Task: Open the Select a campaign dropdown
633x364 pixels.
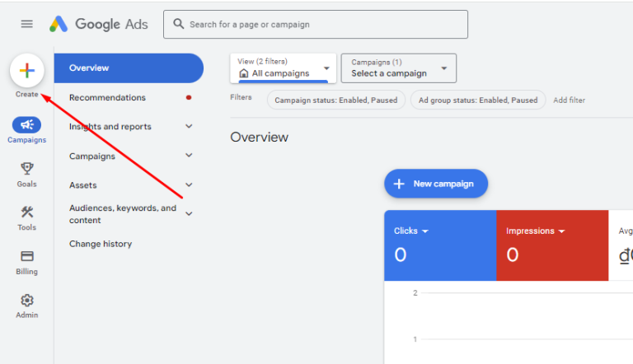Action: [399, 68]
